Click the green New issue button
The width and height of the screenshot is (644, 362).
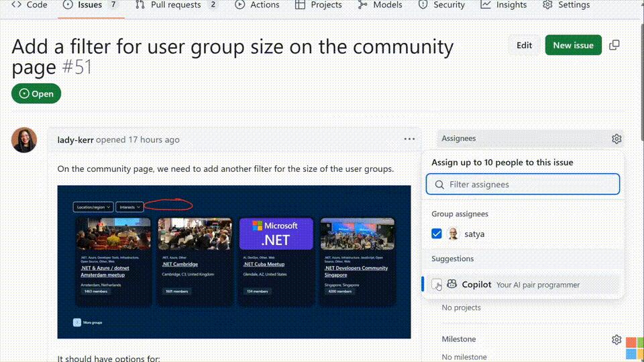click(573, 46)
